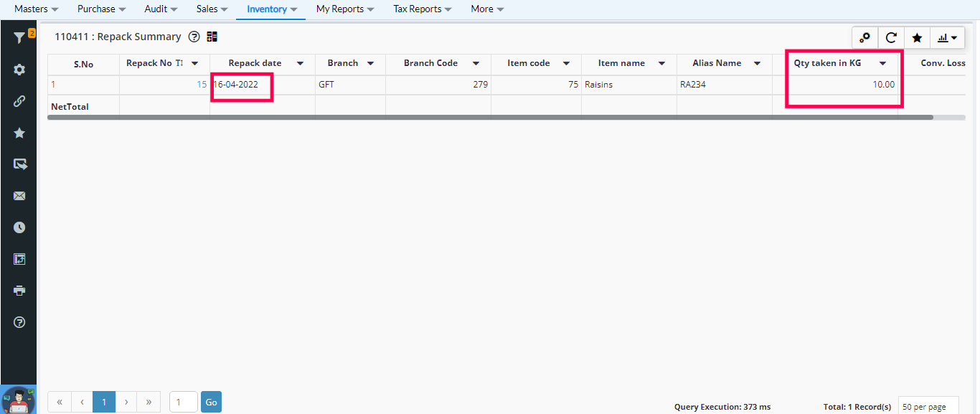This screenshot has width=980, height=414.
Task: Refresh the Repack Summary report
Action: [x=891, y=37]
